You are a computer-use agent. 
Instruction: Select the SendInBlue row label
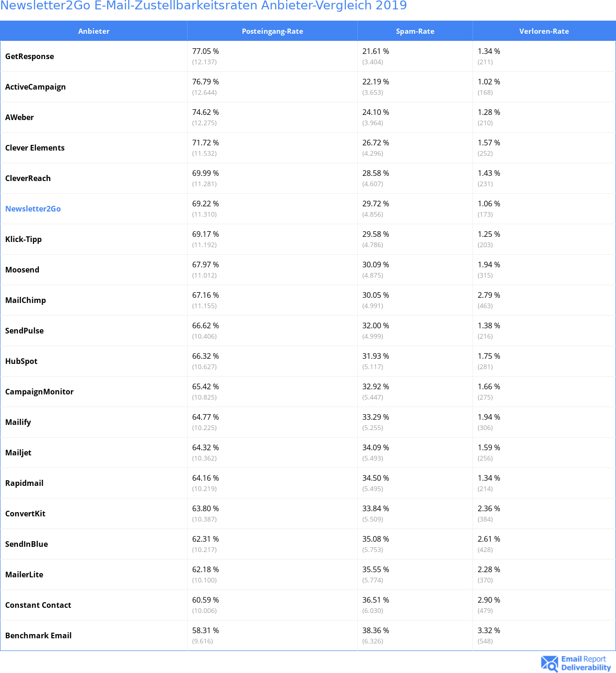click(27, 544)
